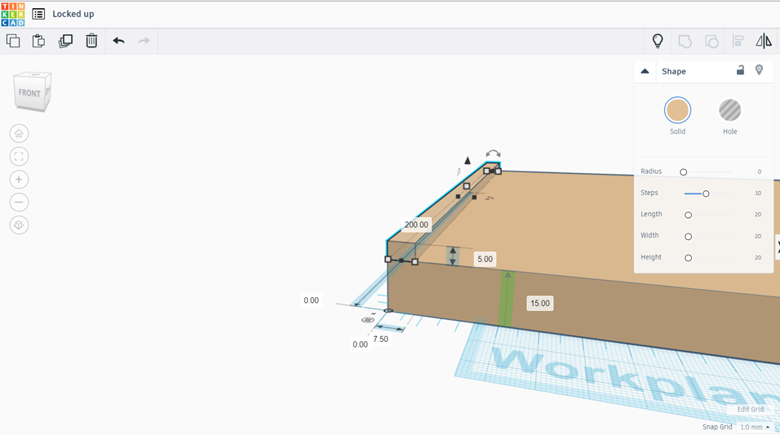Ungroup the selected shapes
Screen dimensions: 780x435
pyautogui.click(x=712, y=41)
